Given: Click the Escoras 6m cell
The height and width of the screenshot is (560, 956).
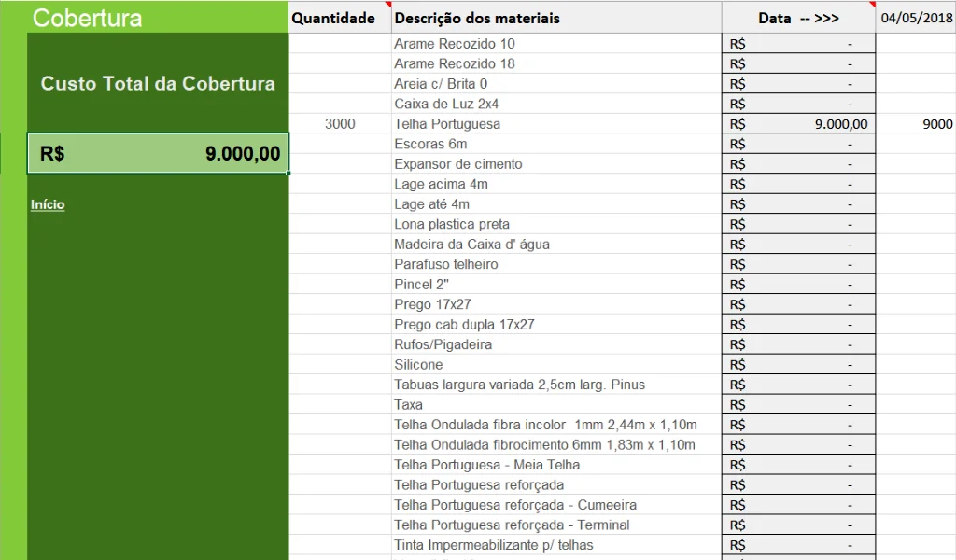Looking at the screenshot, I should click(556, 144).
